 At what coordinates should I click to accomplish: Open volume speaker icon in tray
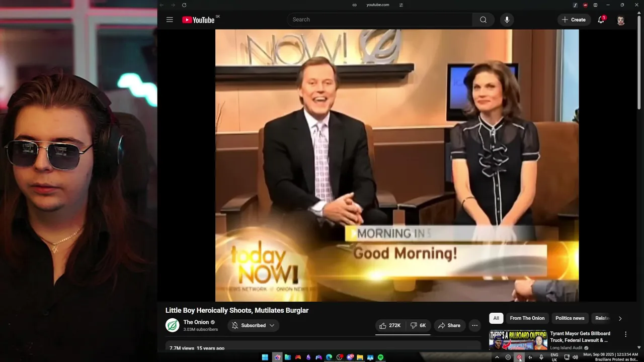[575, 357]
